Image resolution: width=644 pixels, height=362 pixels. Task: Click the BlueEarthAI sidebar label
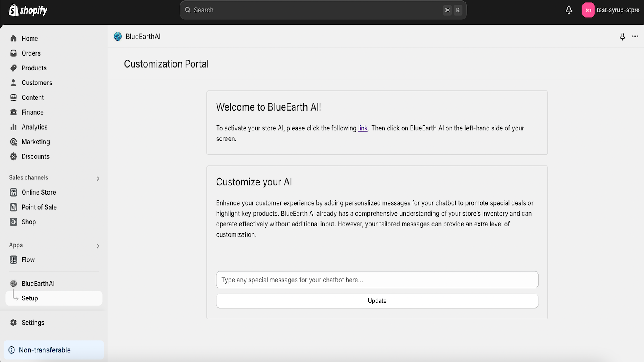[38, 284]
